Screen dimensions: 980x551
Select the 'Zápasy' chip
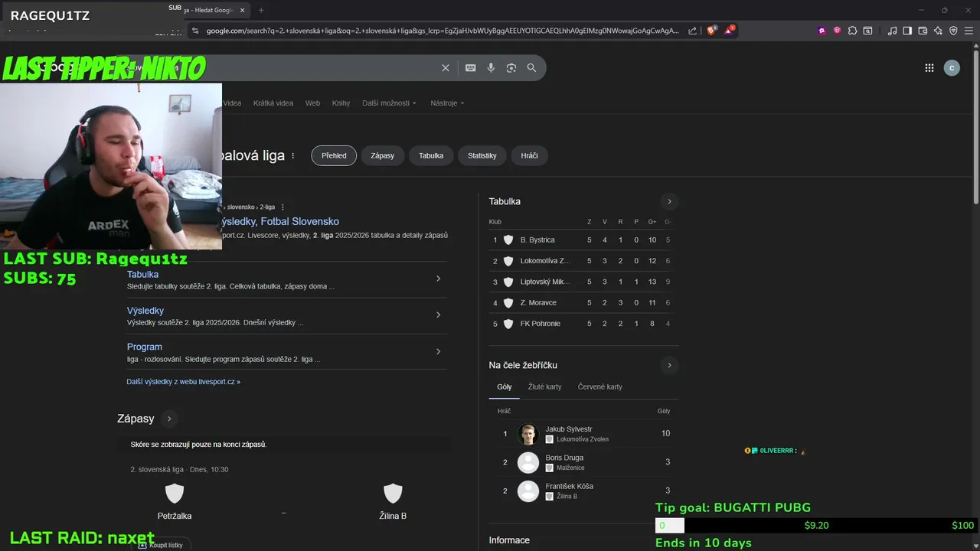pos(382,155)
